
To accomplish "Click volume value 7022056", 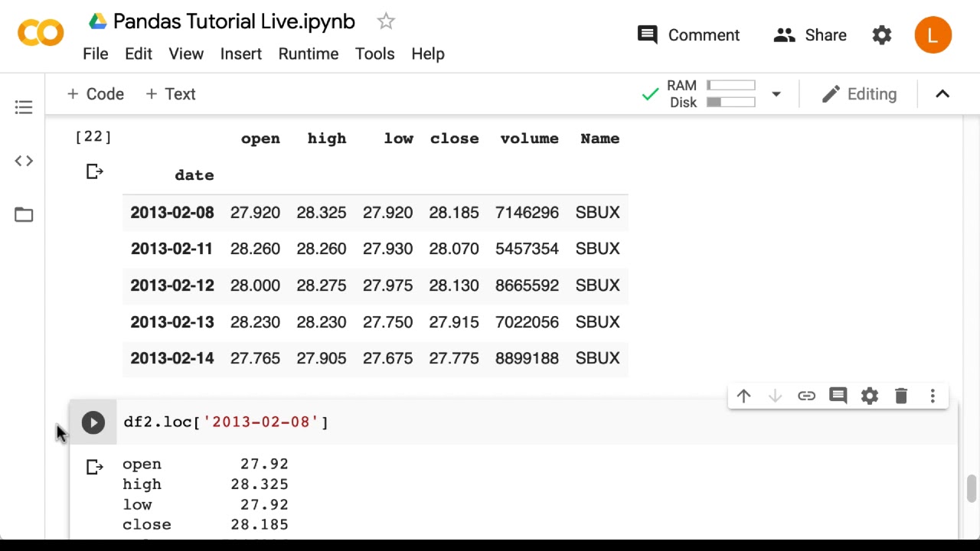I will click(527, 322).
